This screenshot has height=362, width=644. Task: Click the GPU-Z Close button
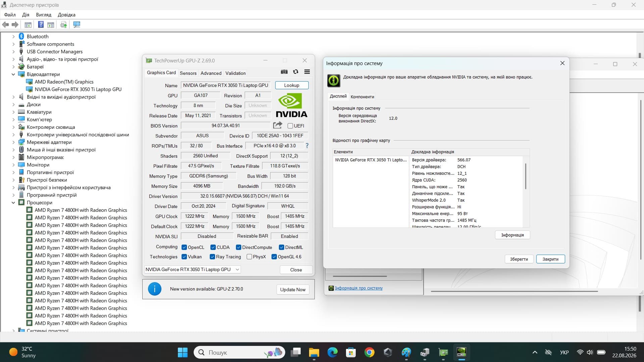click(296, 270)
